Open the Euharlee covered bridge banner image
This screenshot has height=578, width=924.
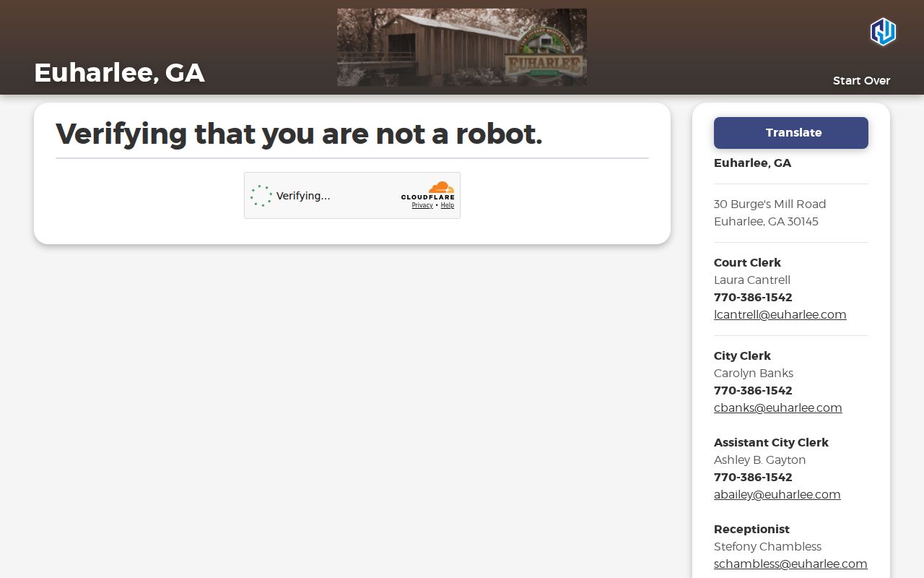(x=462, y=47)
